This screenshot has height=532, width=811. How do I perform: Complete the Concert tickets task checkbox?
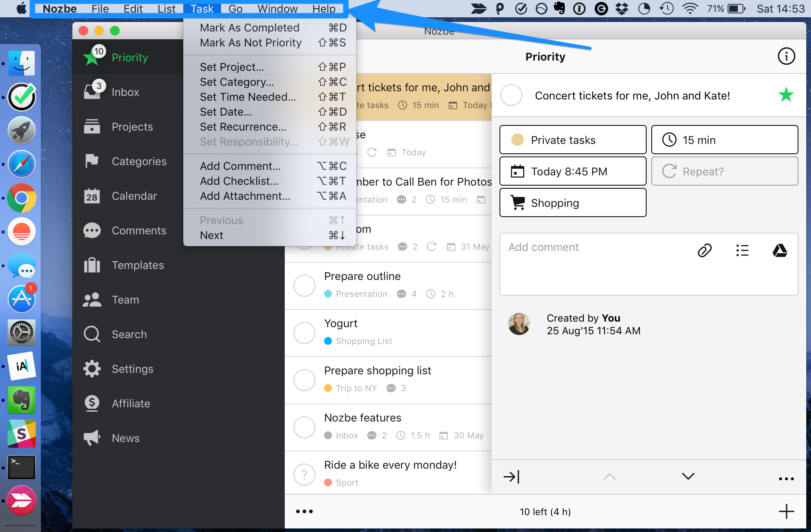[511, 95]
